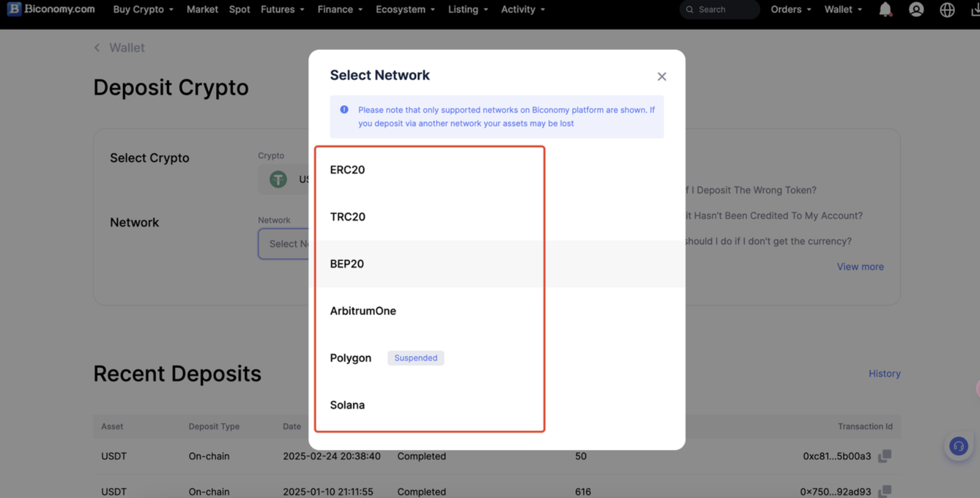
Task: Open the Orders dropdown
Action: click(790, 10)
